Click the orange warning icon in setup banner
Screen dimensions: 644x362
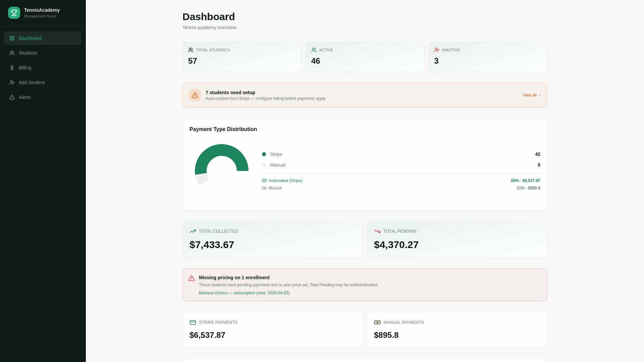(195, 95)
